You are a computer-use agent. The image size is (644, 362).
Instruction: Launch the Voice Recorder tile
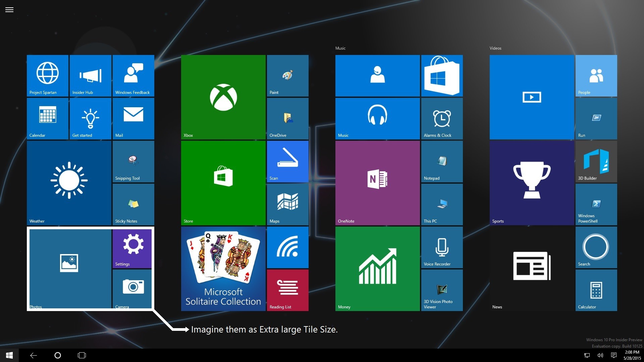442,247
